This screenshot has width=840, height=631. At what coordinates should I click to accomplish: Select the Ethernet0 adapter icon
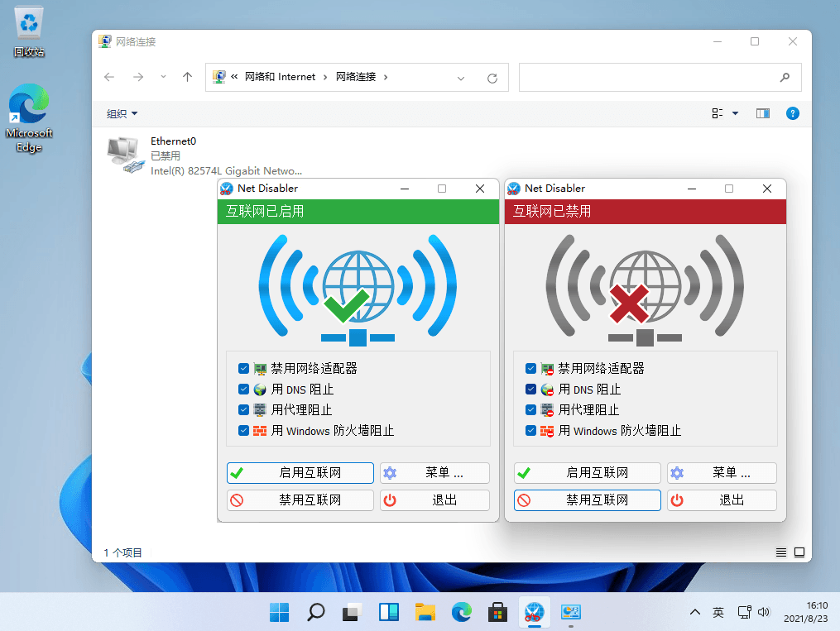click(126, 155)
